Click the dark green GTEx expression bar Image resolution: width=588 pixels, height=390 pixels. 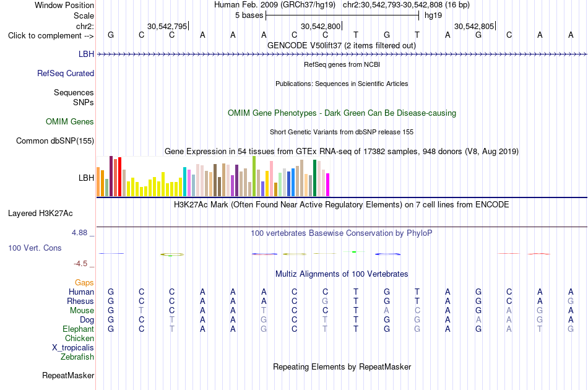point(314,178)
